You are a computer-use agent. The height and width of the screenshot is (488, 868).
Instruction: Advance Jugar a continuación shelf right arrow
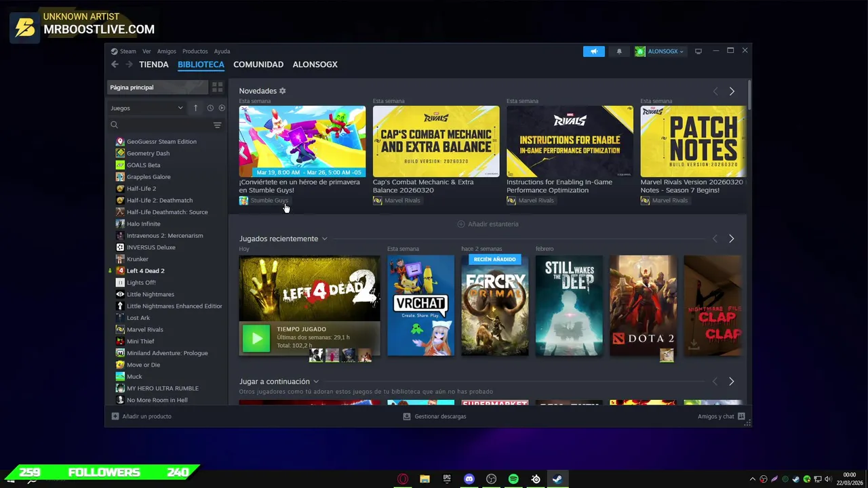click(x=732, y=382)
